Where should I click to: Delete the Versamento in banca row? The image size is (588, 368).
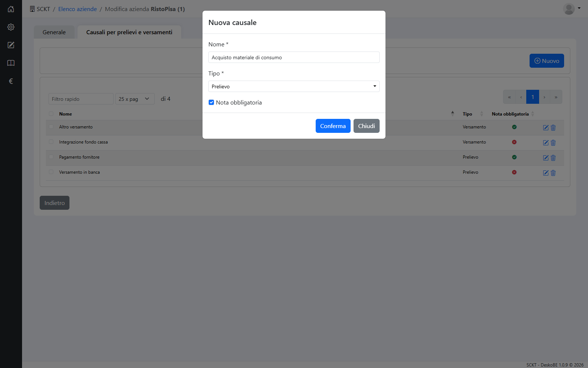click(553, 173)
